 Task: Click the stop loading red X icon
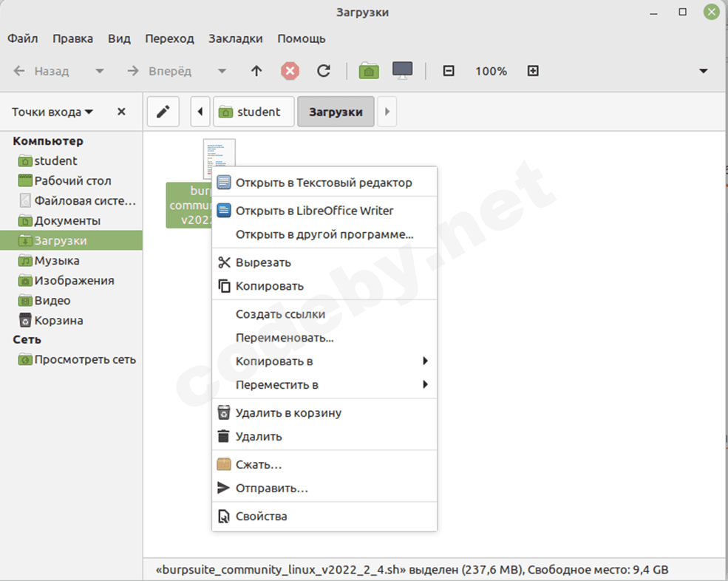coord(290,71)
